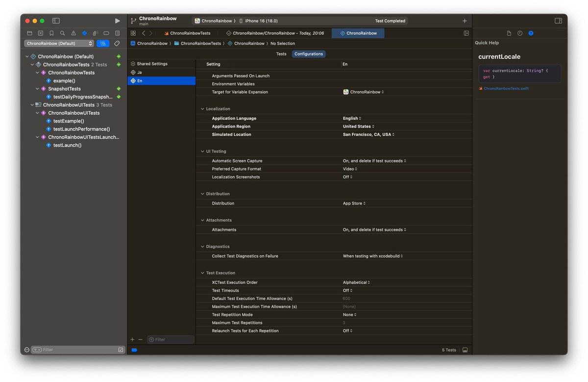The height and width of the screenshot is (382, 588).
Task: Click the add editor split icon
Action: pos(466,33)
